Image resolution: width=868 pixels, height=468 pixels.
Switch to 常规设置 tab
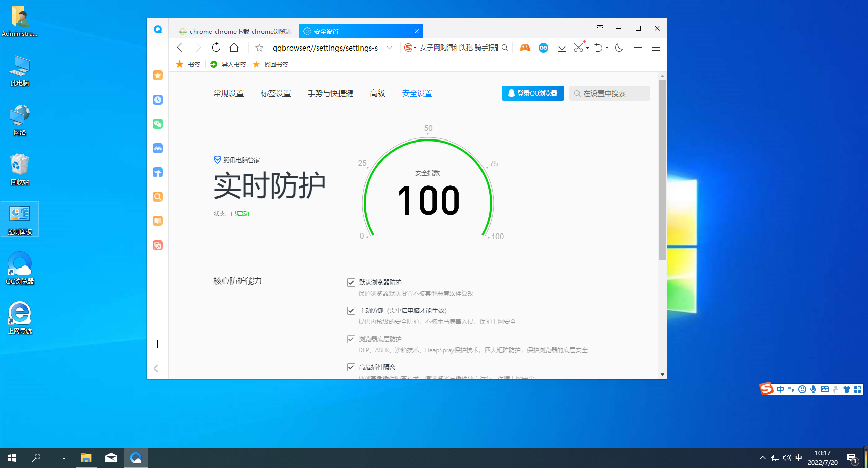coord(228,93)
